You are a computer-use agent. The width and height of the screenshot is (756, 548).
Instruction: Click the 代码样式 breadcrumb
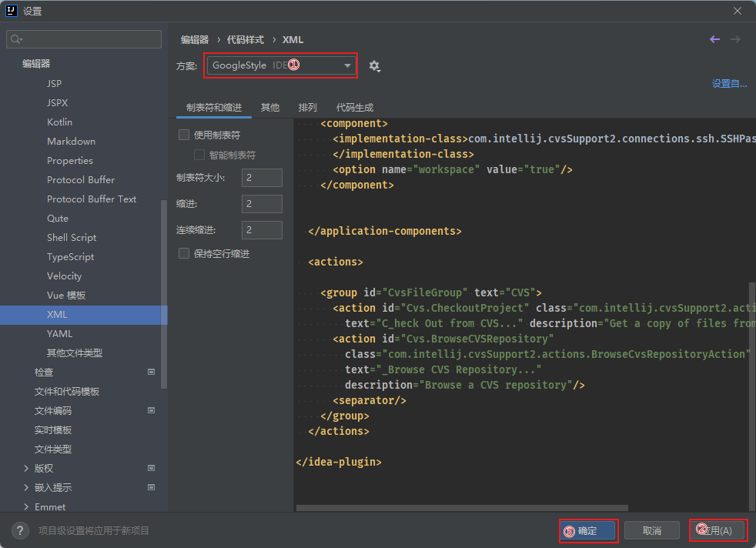point(246,40)
